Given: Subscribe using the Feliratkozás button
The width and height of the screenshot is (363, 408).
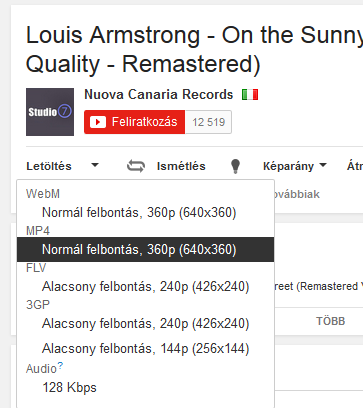Looking at the screenshot, I should click(x=135, y=122).
